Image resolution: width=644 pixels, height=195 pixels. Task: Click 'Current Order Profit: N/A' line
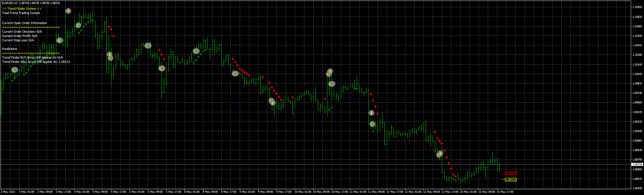[x=20, y=36]
